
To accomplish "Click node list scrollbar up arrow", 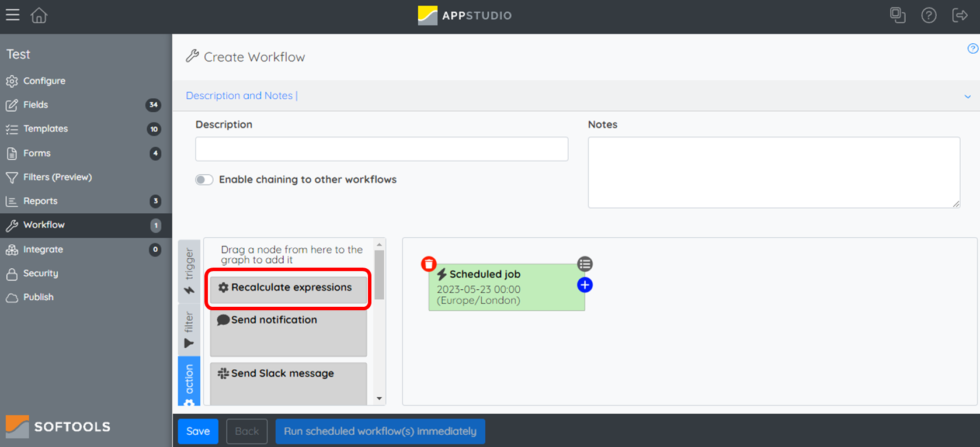I will coord(380,245).
